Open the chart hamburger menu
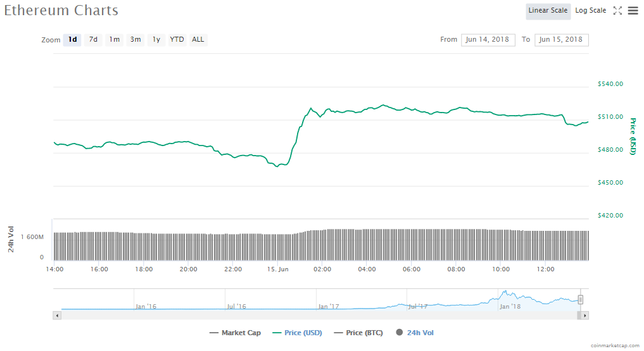This screenshot has width=644, height=351. click(633, 11)
